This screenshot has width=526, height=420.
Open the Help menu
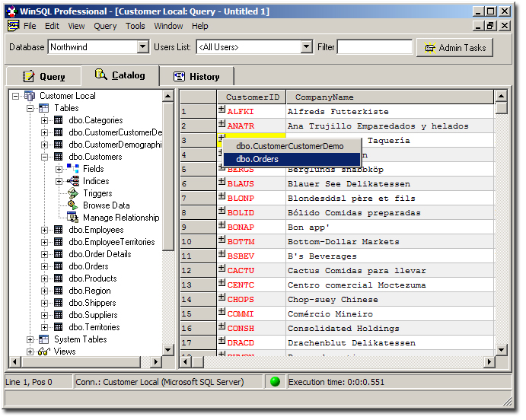[x=200, y=26]
